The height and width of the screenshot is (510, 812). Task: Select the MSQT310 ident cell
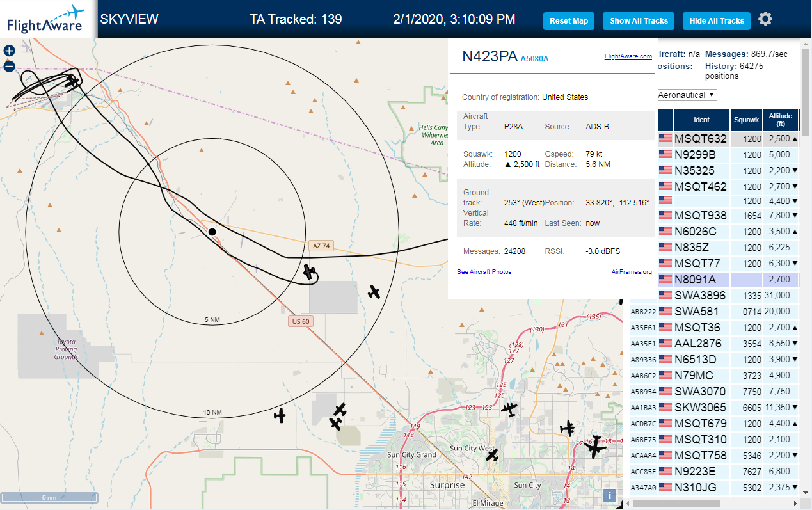pyautogui.click(x=701, y=439)
